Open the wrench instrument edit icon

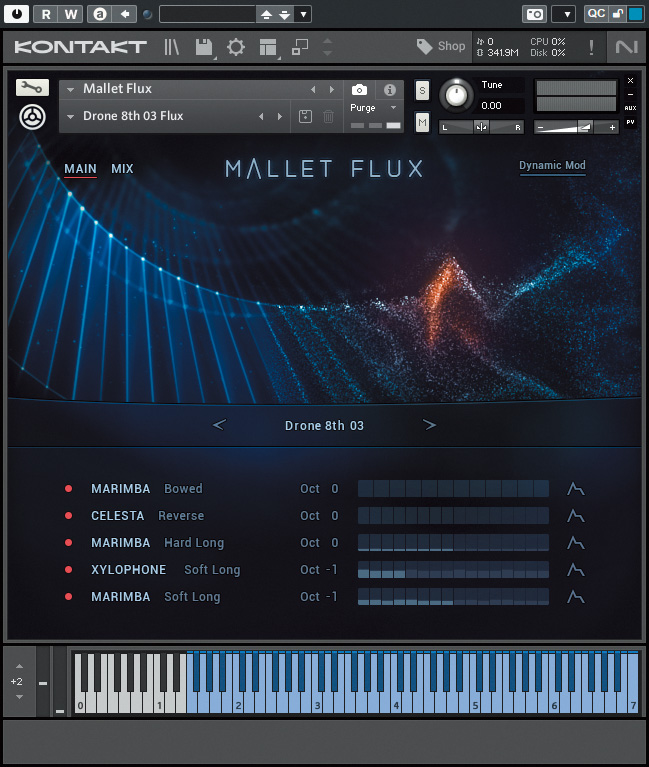click(x=32, y=88)
